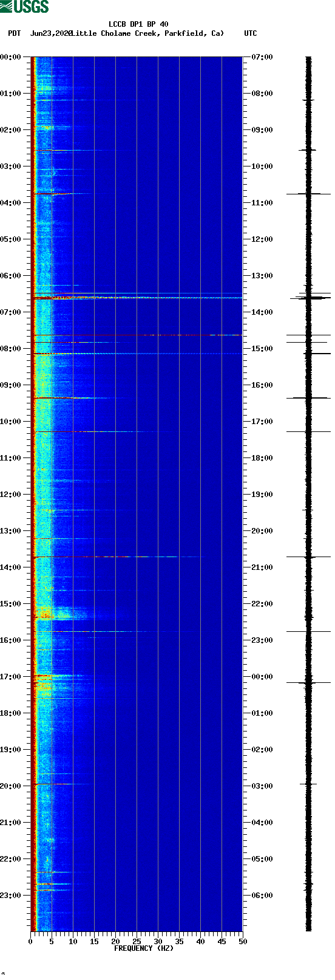Click the 18:00 PDT time label on left axis
Image resolution: width=335 pixels, height=980 pixels.
click(x=11, y=713)
